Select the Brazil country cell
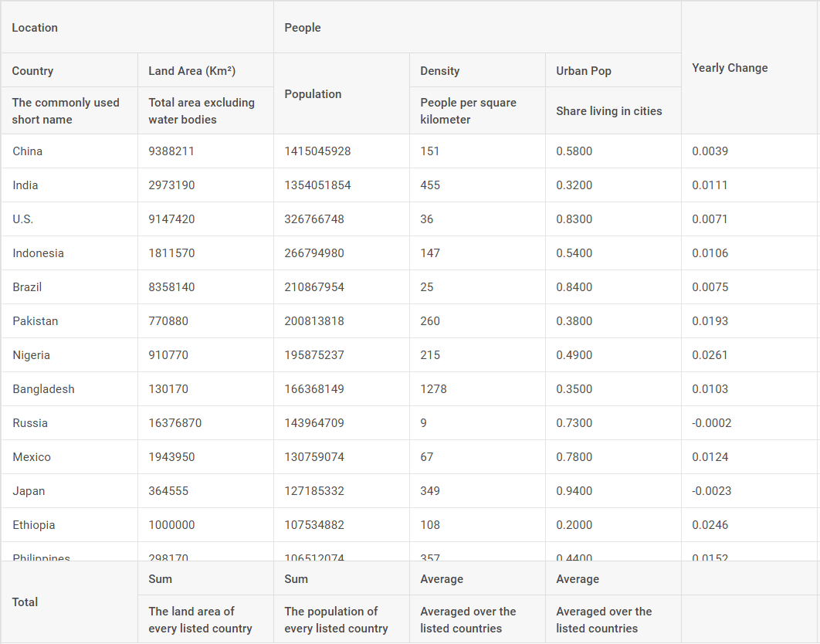Viewport: 820px width, 644px height. pyautogui.click(x=69, y=287)
